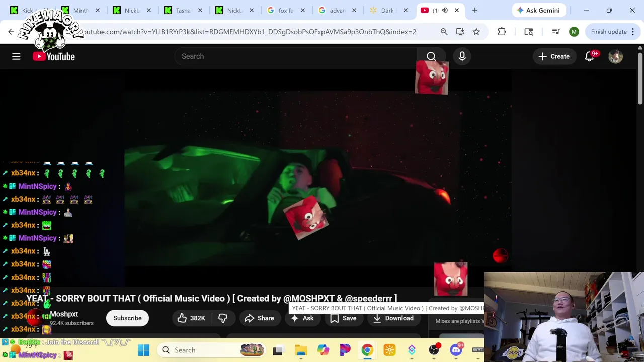Click the Windows taskbar search box
The image size is (644, 362).
(212, 350)
